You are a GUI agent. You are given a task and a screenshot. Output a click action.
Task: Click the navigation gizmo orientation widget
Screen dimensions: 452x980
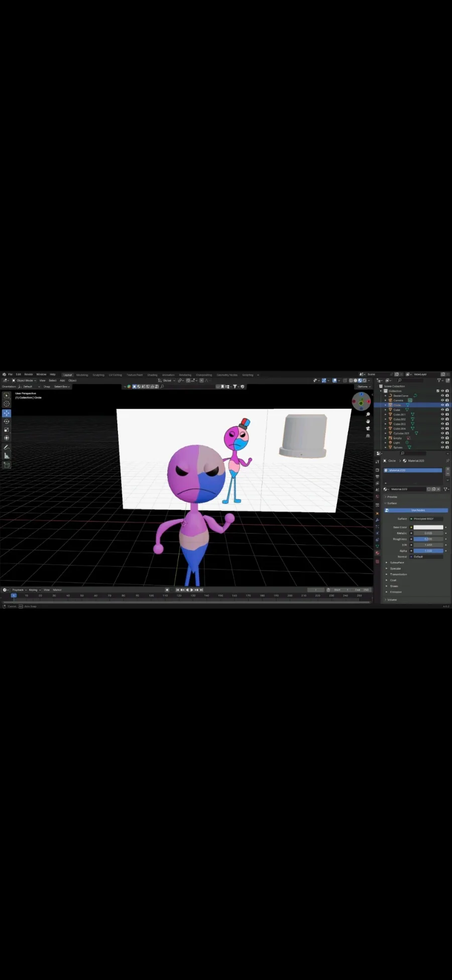(361, 401)
